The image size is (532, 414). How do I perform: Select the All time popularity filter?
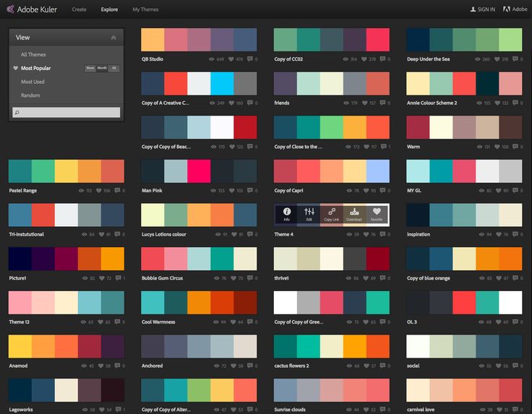point(114,68)
